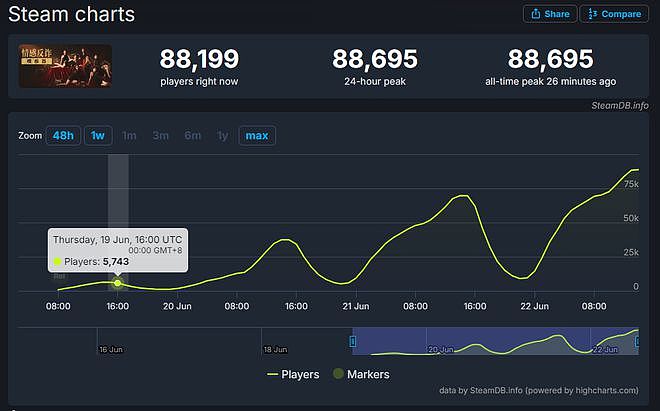Open the Compare chart option
This screenshot has width=660, height=411.
614,14
